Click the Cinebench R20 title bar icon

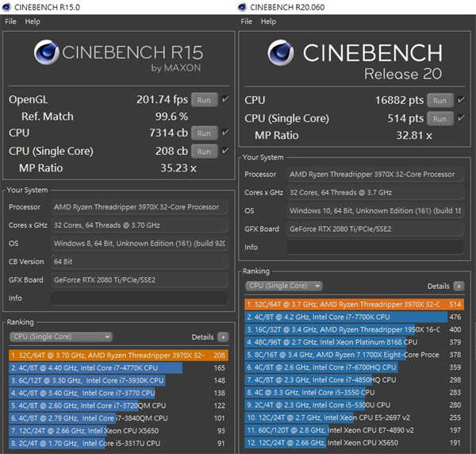242,7
